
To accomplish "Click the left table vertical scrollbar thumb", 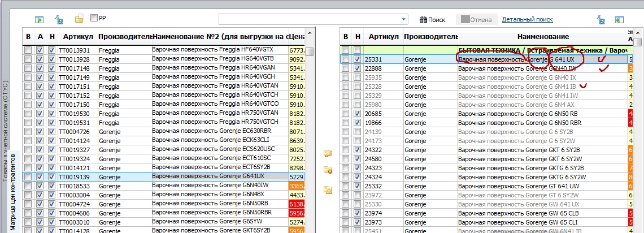I will (x=311, y=51).
